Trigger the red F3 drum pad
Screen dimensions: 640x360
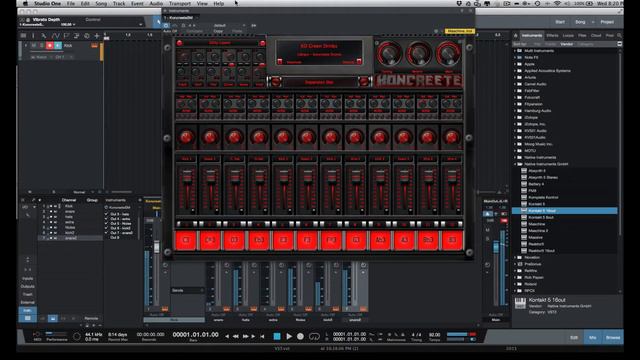tap(307, 240)
